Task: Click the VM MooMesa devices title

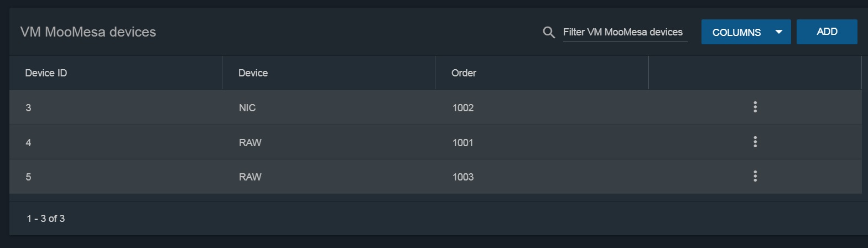Action: click(x=88, y=32)
